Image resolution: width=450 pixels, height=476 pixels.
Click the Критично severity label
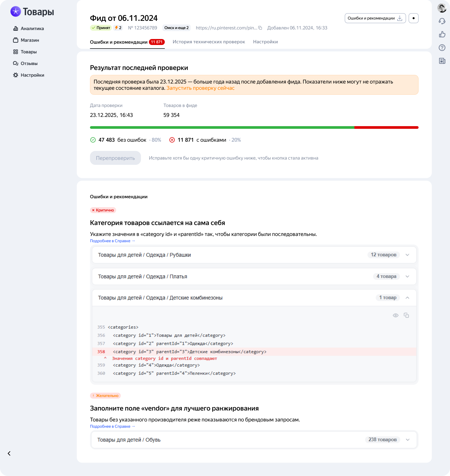click(103, 210)
